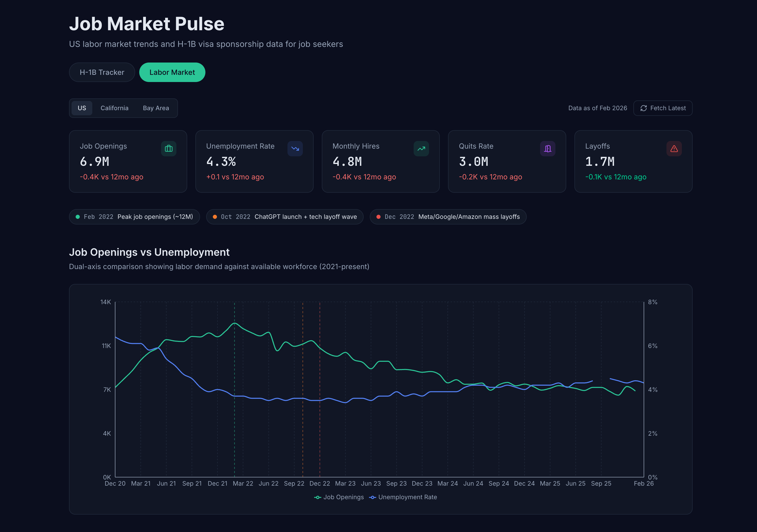This screenshot has width=757, height=532.
Task: Click the Peak job openings (~12M) event label
Action: coord(155,217)
